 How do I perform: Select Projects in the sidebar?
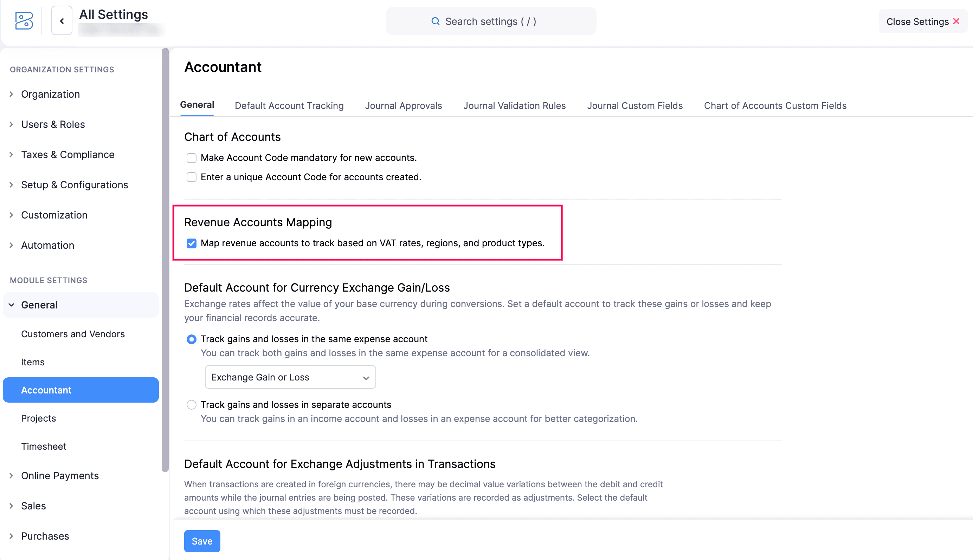pyautogui.click(x=38, y=418)
